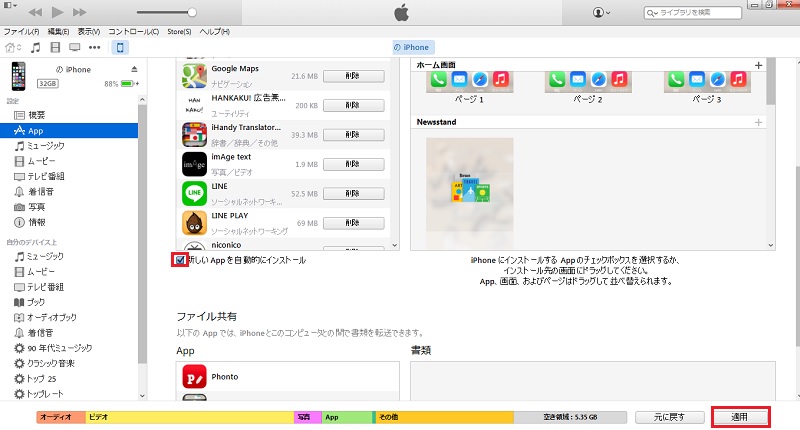Screen dimensions: 800x430
Task: Click the imAge text app icon
Action: (194, 164)
